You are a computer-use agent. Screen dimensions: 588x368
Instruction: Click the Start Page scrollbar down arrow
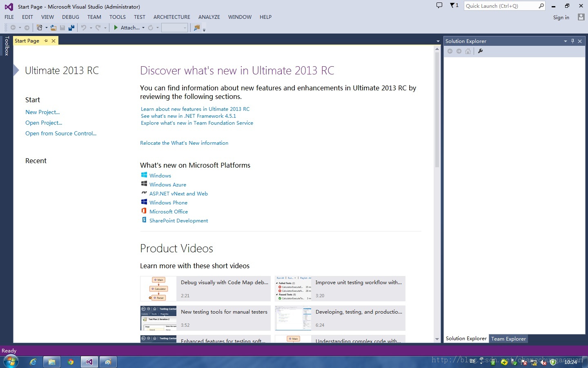[x=437, y=339]
